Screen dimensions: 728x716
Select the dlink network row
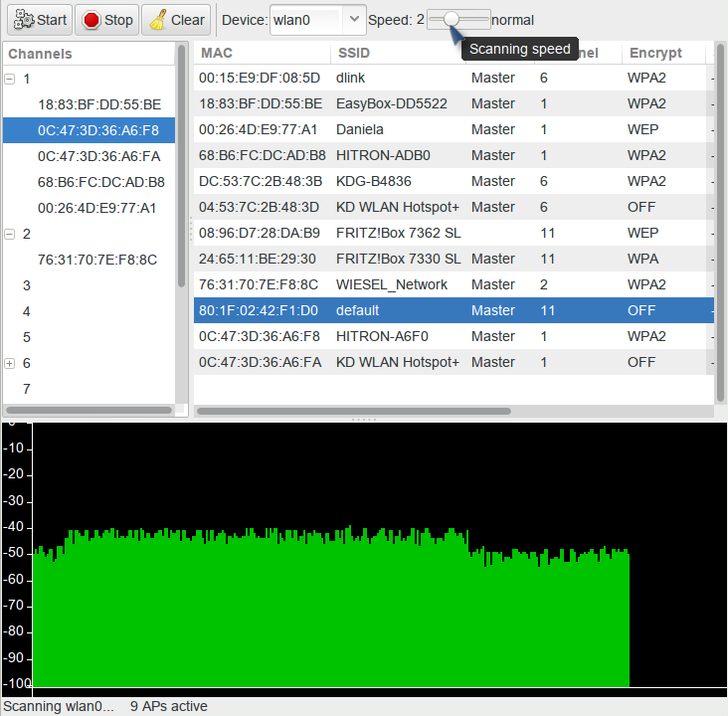[x=454, y=78]
